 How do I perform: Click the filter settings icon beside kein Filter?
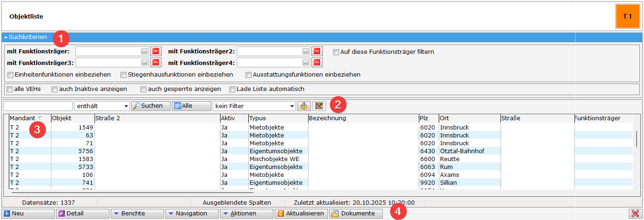[304, 106]
